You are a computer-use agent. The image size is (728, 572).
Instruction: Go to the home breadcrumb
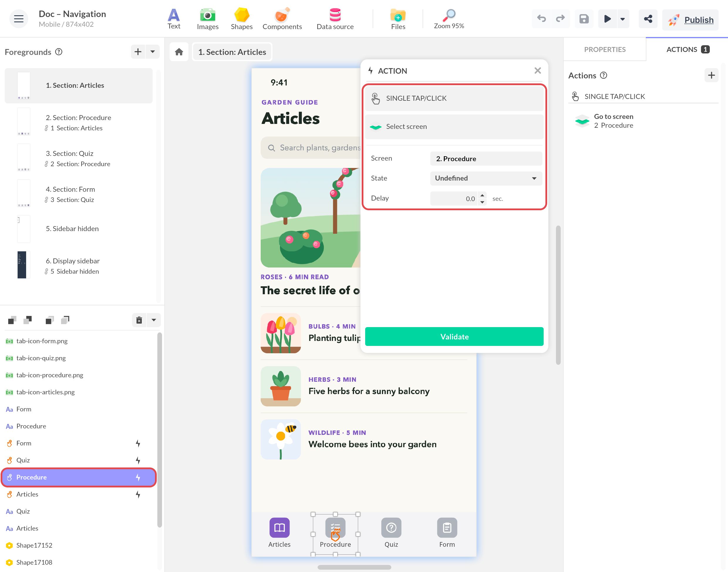tap(179, 52)
